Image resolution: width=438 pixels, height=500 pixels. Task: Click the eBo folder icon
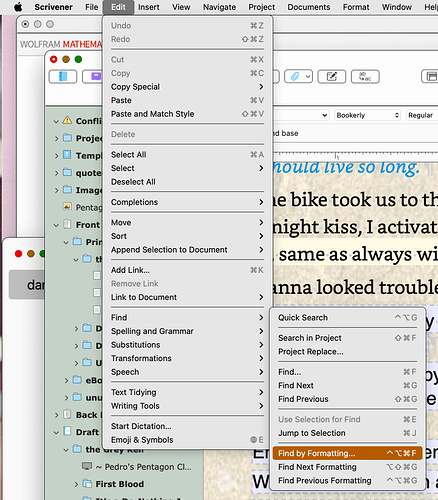[x=77, y=380]
